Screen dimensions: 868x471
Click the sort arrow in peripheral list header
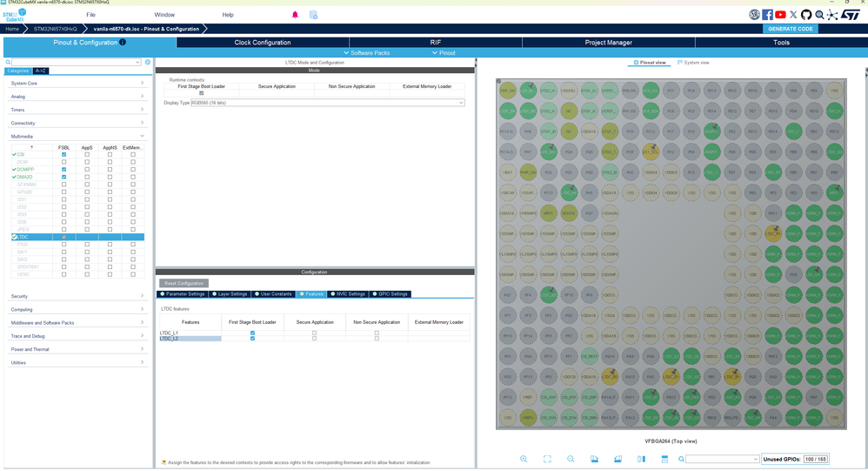31,147
